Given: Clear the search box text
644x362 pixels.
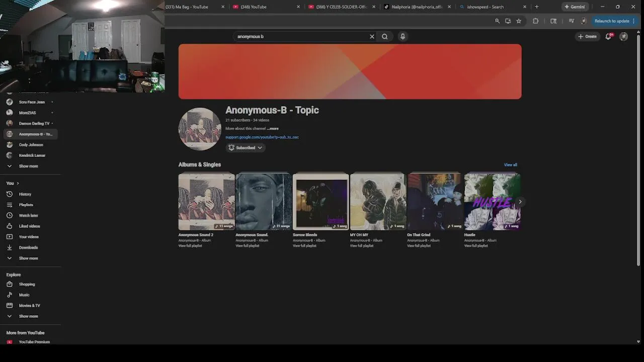Looking at the screenshot, I should tap(372, 36).
